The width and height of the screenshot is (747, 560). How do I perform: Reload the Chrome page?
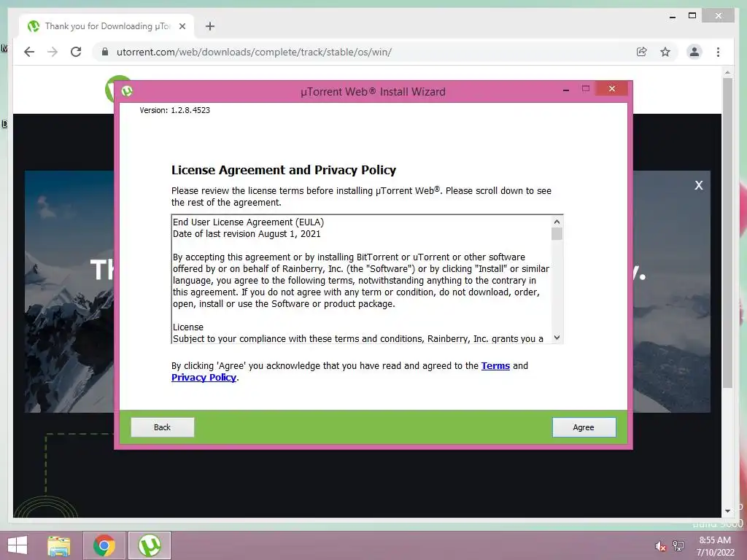pos(76,52)
